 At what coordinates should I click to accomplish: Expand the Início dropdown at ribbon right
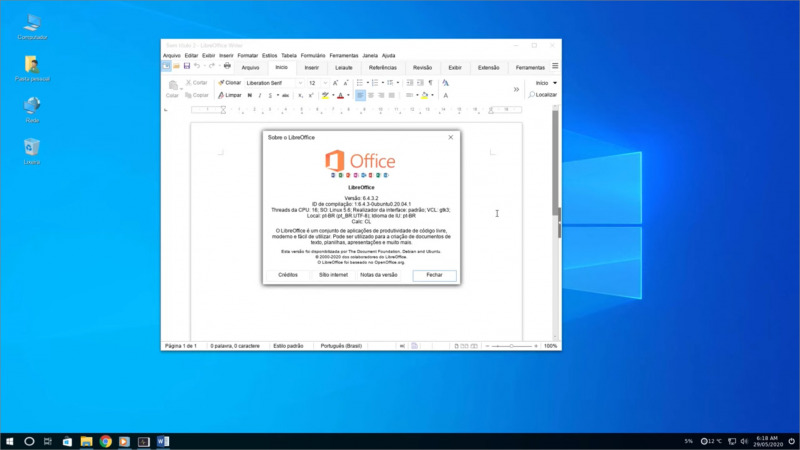(x=554, y=83)
